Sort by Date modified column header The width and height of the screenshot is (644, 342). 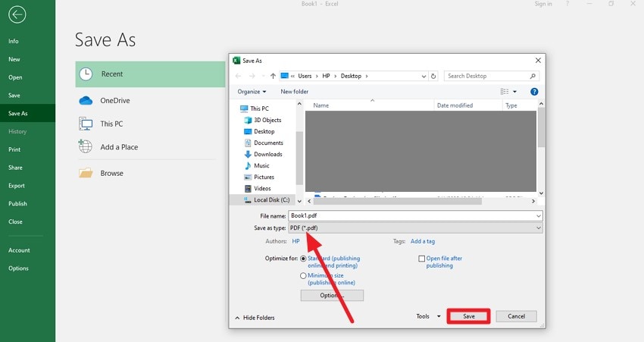click(x=455, y=105)
